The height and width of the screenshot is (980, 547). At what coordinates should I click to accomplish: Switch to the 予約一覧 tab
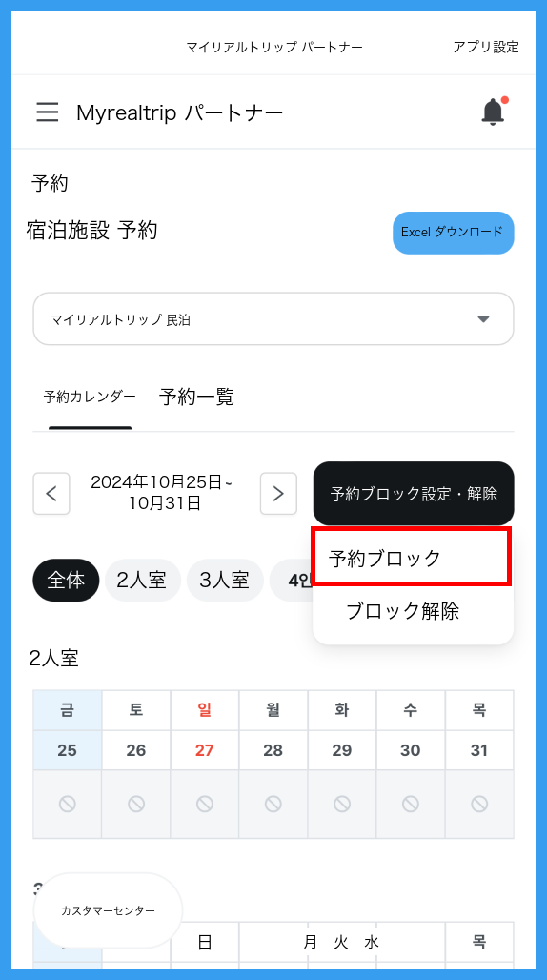pyautogui.click(x=196, y=397)
